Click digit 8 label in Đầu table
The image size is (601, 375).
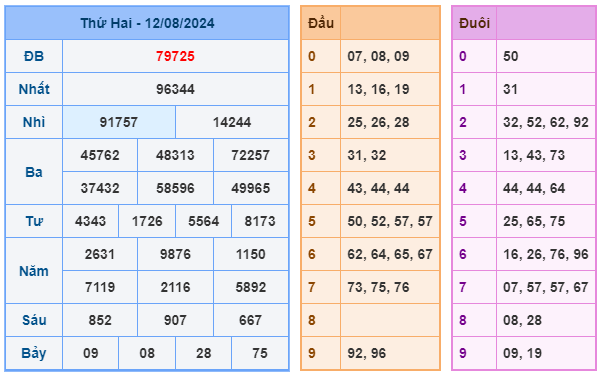[x=312, y=320]
